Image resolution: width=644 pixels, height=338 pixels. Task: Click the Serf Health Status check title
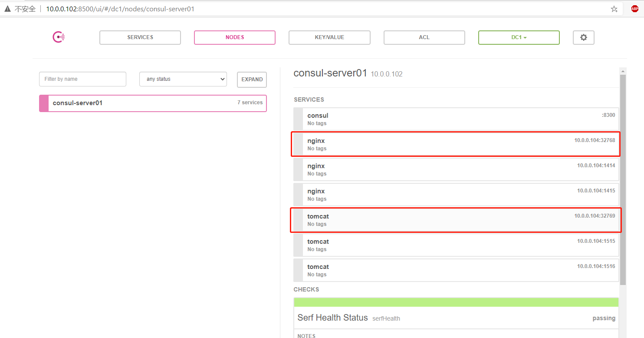[332, 318]
